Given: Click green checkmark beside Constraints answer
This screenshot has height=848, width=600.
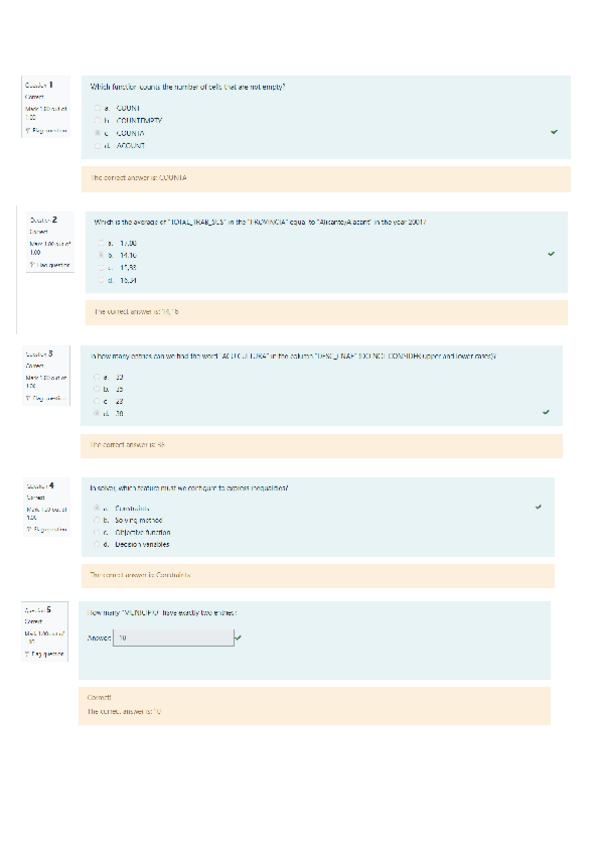Looking at the screenshot, I should [538, 507].
